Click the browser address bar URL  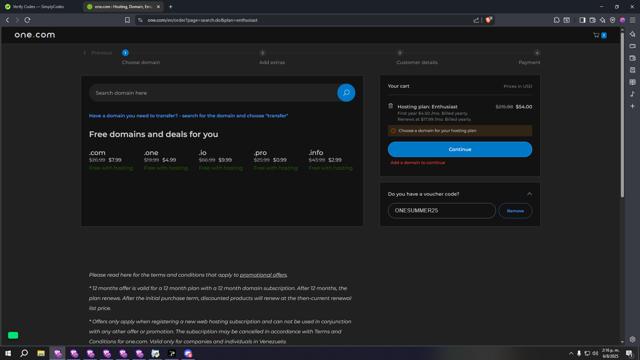coord(202,20)
